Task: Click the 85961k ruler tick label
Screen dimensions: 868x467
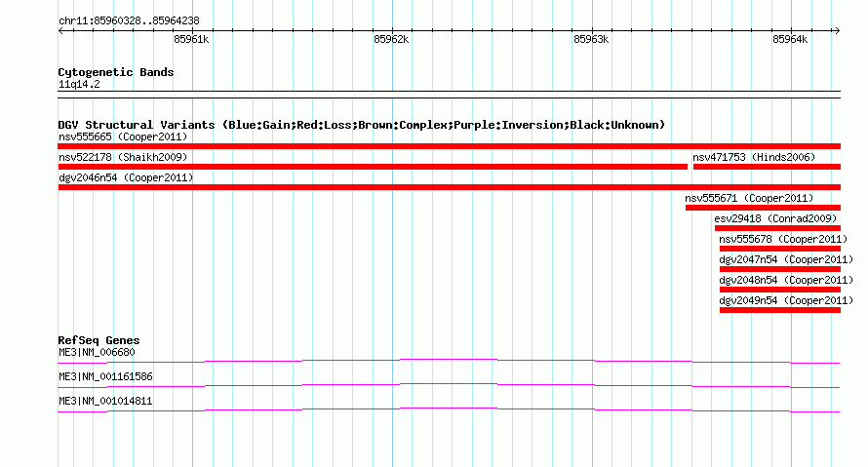Action: click(x=191, y=39)
